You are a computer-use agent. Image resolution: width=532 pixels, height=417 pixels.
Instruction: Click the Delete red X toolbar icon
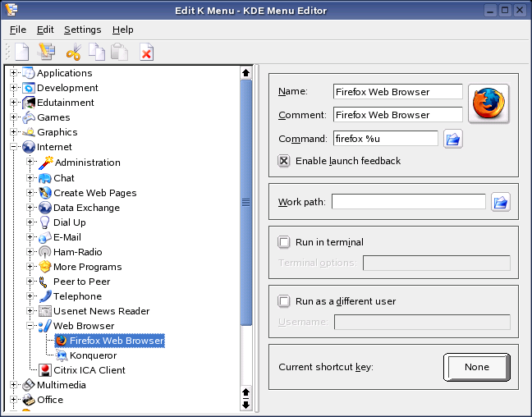(147, 52)
